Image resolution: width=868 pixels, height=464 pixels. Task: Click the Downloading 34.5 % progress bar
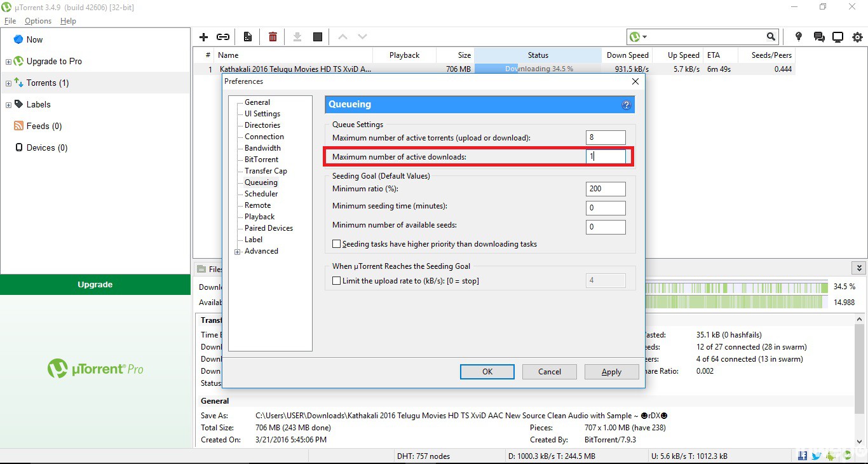538,69
